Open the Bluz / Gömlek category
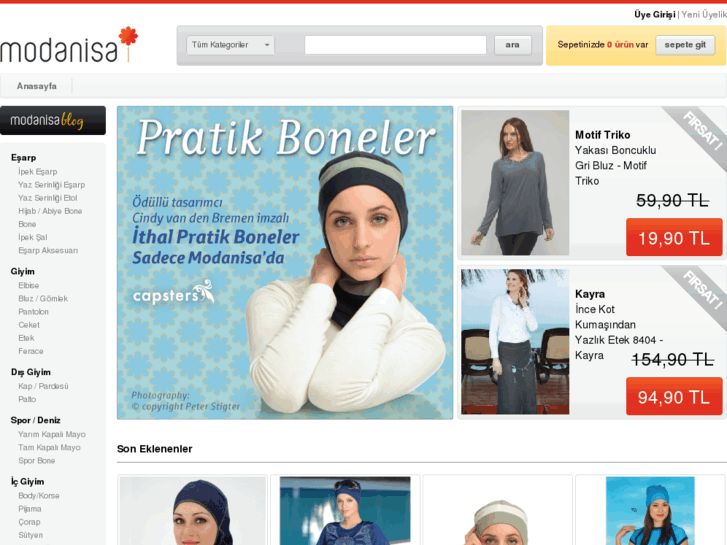 pyautogui.click(x=43, y=299)
